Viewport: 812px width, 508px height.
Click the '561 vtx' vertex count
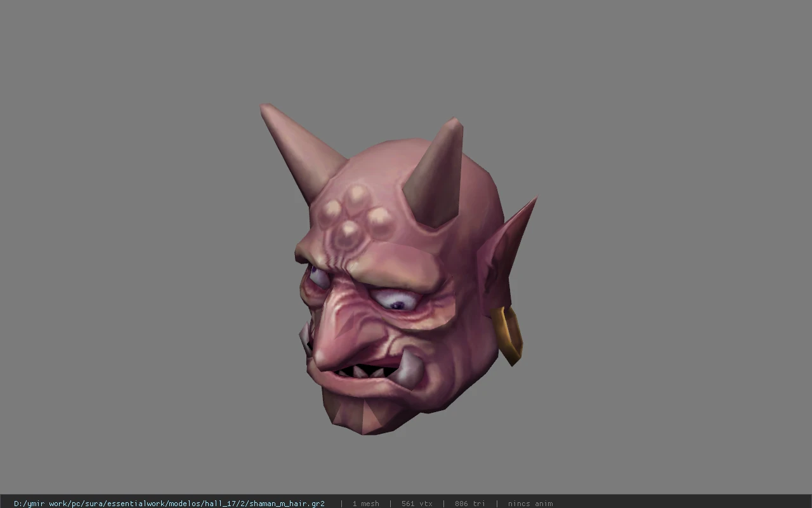[417, 504]
